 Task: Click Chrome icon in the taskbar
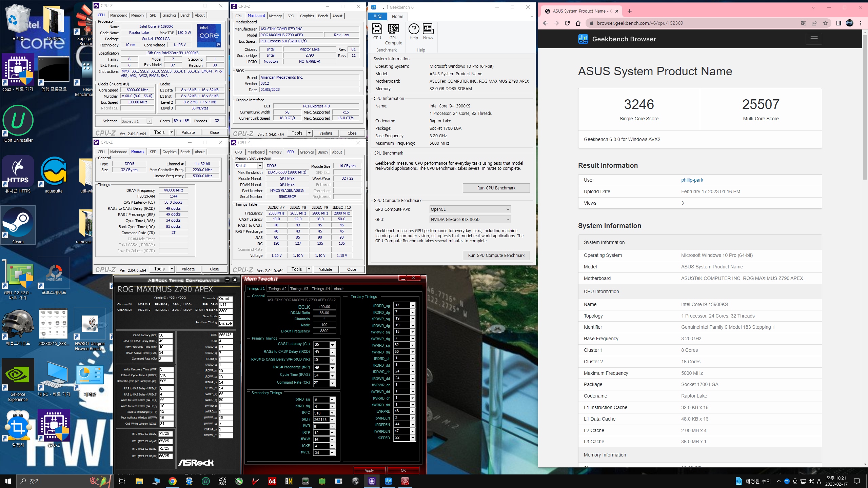pyautogui.click(x=173, y=481)
